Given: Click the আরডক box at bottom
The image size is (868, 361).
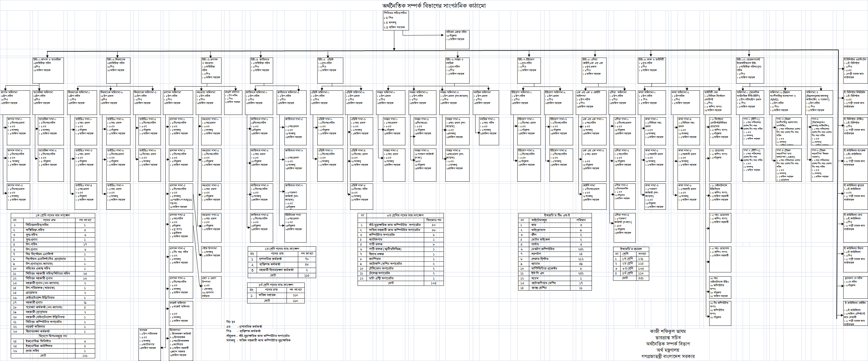Looking at the screenshot, I should click(x=149, y=344).
